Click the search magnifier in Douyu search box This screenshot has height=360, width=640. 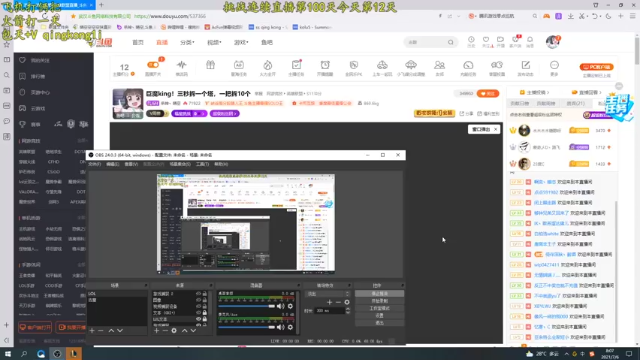pyautogui.click(x=450, y=42)
